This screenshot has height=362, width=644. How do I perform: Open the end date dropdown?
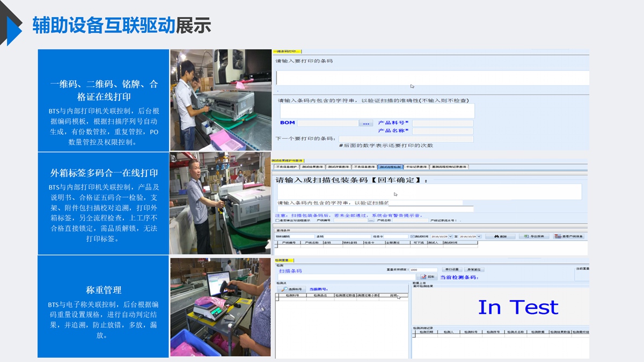click(479, 236)
